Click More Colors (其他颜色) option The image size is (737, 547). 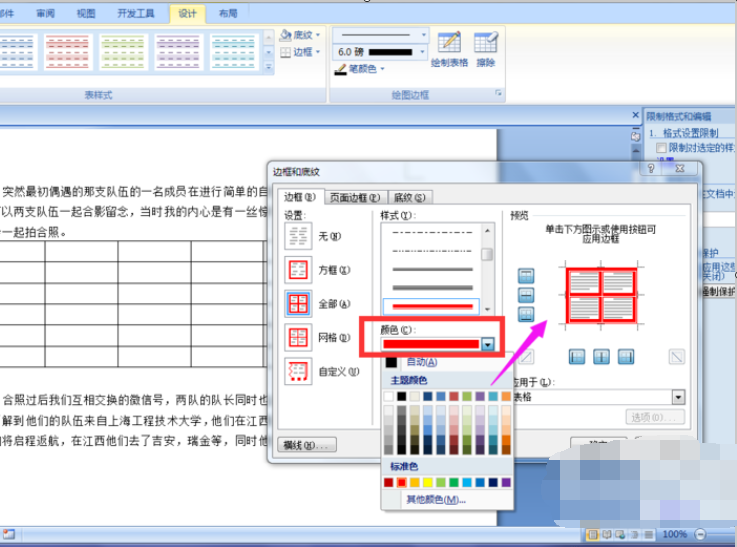click(436, 500)
